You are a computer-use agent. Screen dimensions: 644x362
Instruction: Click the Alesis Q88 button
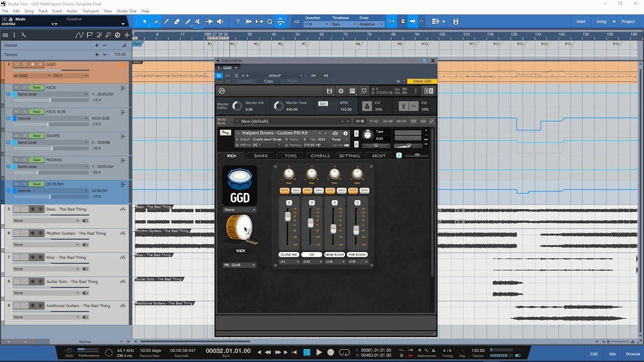(x=422, y=81)
